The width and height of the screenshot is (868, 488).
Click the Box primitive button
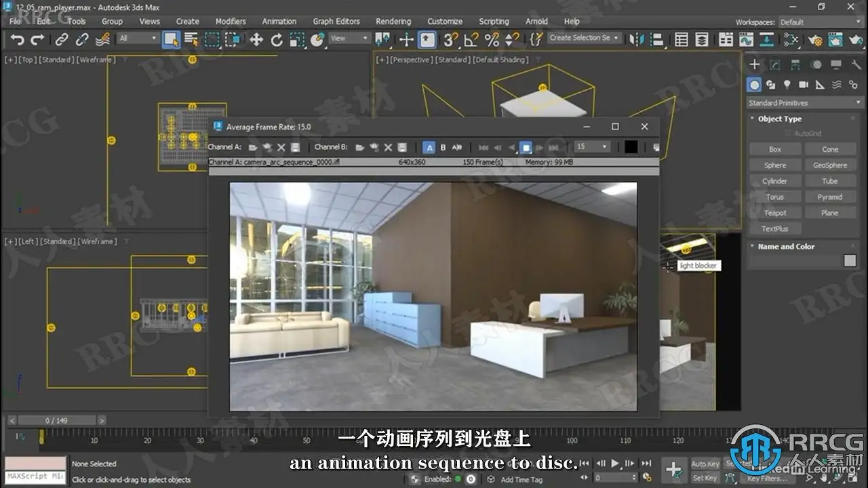click(x=775, y=149)
